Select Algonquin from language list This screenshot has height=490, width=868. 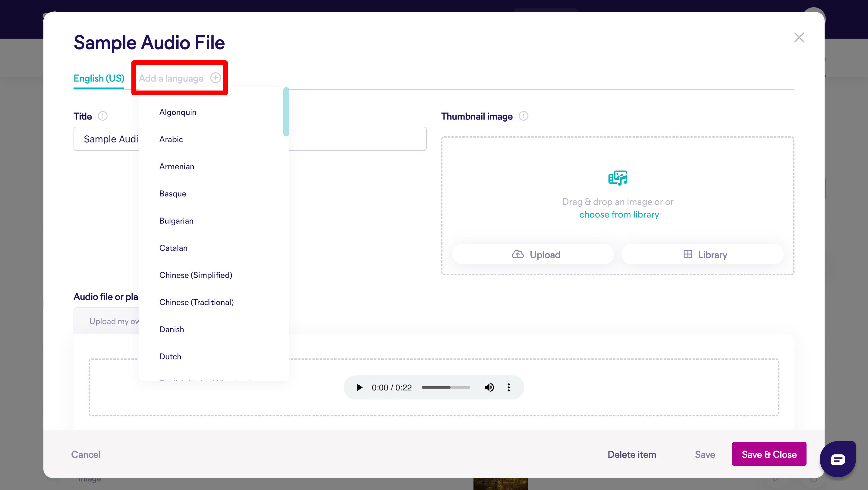click(178, 112)
